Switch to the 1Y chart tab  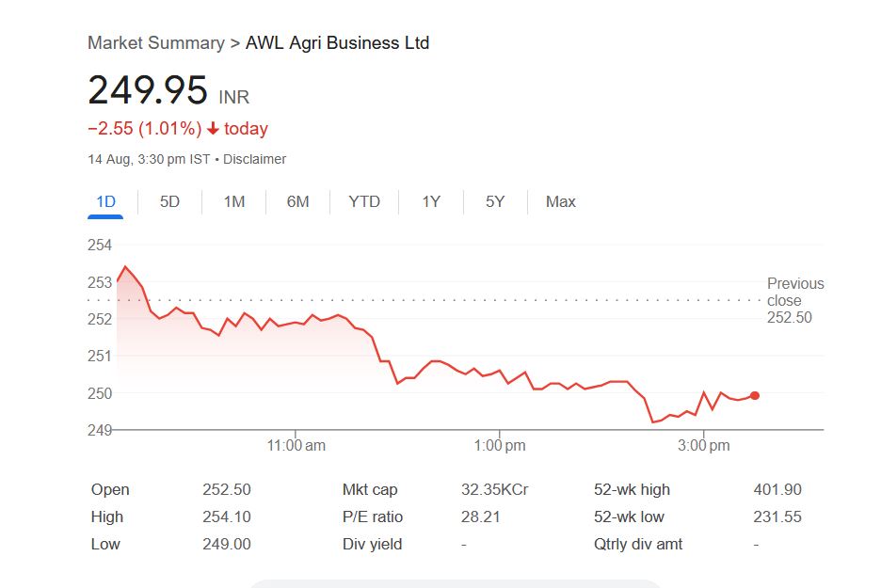431,201
